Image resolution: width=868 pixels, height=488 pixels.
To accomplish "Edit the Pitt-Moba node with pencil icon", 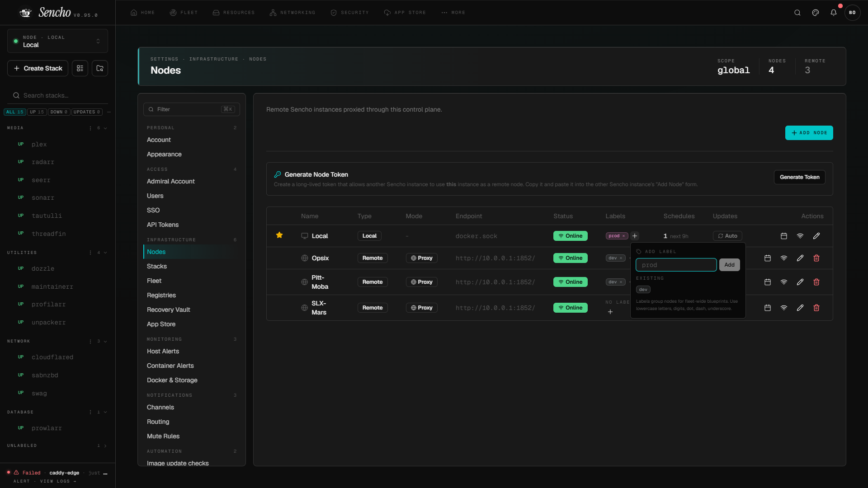I will coord(800,282).
